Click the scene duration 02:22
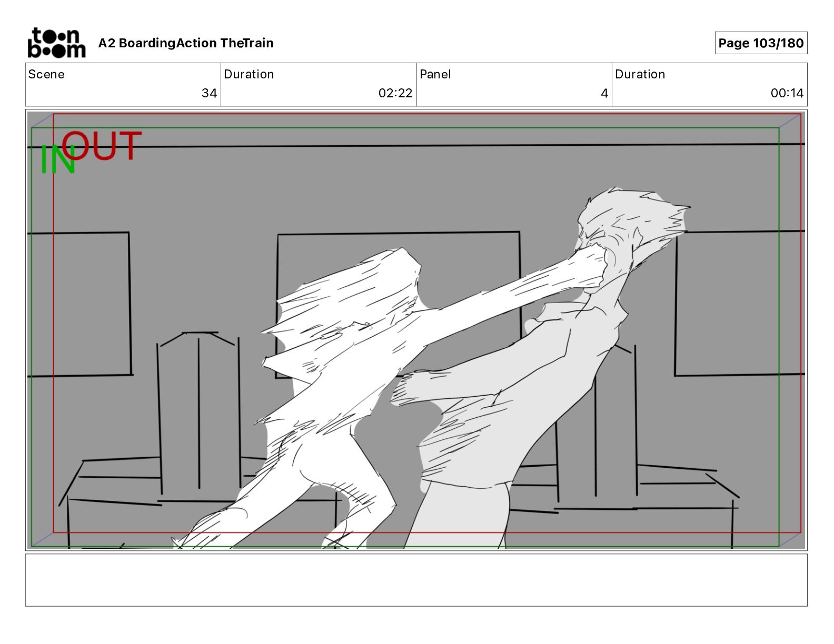 point(395,93)
